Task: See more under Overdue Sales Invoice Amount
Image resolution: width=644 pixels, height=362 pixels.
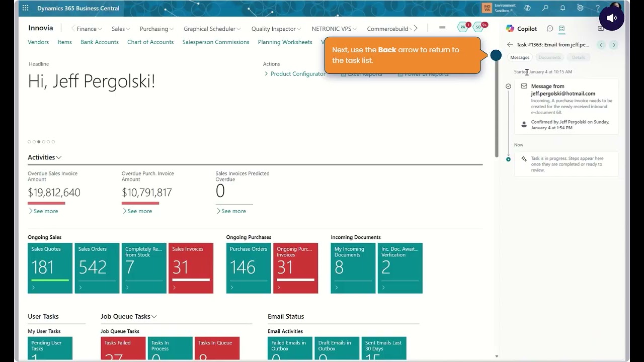Action: [x=43, y=211]
